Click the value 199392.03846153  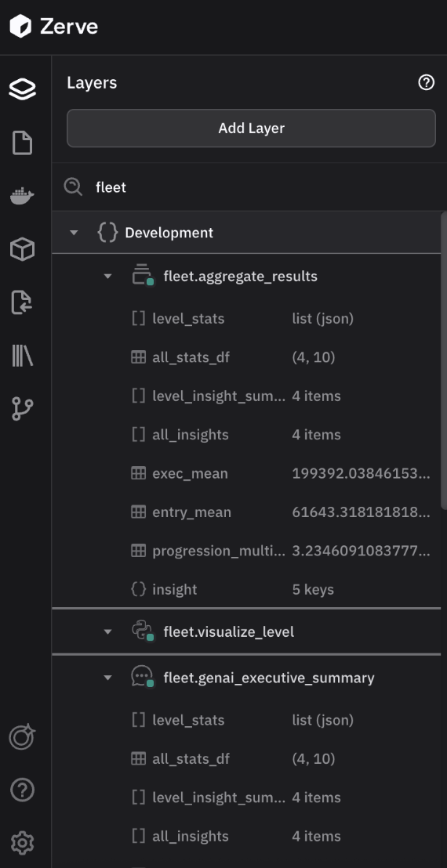pos(362,474)
